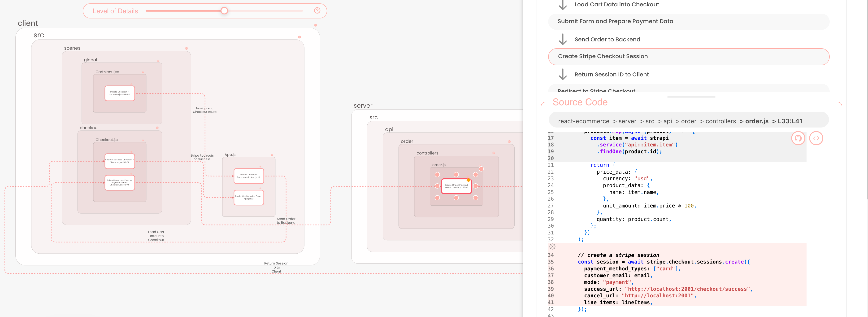The width and height of the screenshot is (868, 317).
Task: Click the collapse dot on the scenes folder
Action: [x=186, y=48]
